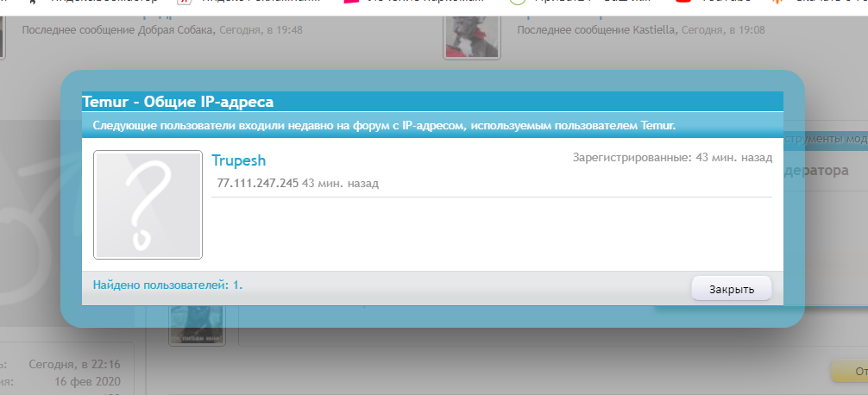Screen dimensions: 868x395
Task: Click the description line mentioning Temur's IP address
Action: point(384,126)
